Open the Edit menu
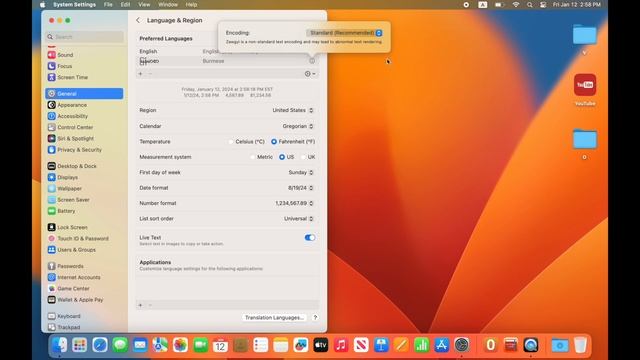Viewport: 640px width, 360px height. (125, 5)
